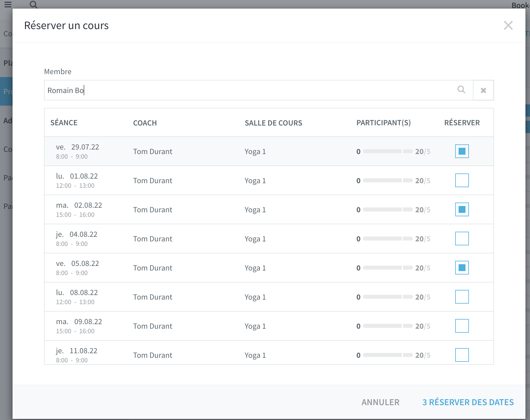Uncheck reservation for ve. 29.07.22 session

click(462, 151)
